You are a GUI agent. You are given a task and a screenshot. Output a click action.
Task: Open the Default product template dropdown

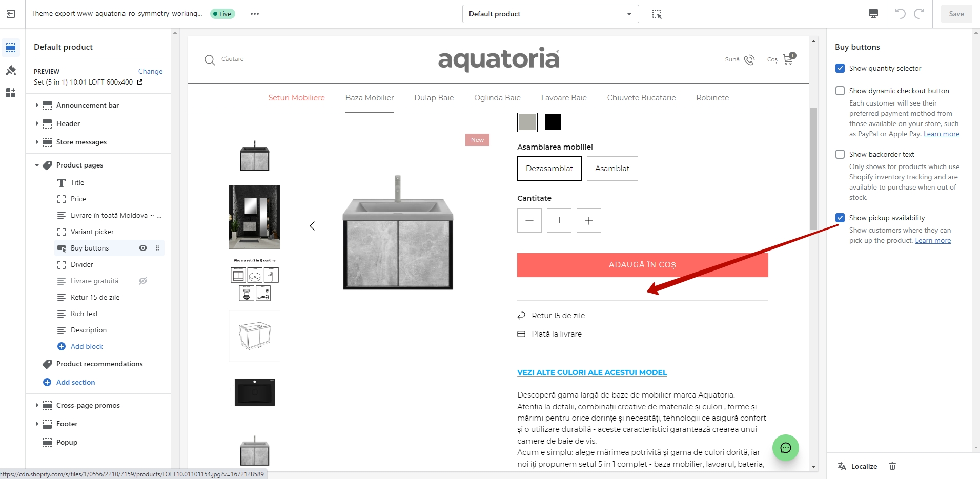[550, 14]
